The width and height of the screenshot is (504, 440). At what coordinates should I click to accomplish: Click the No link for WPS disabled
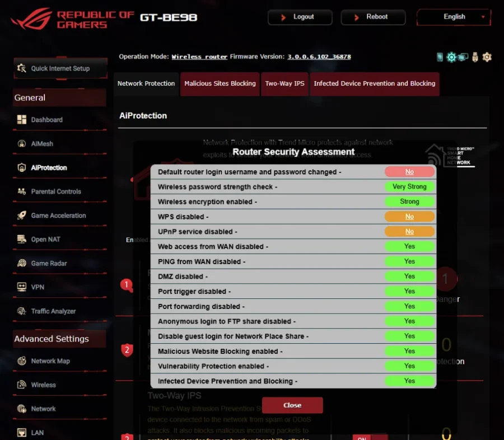[409, 216]
